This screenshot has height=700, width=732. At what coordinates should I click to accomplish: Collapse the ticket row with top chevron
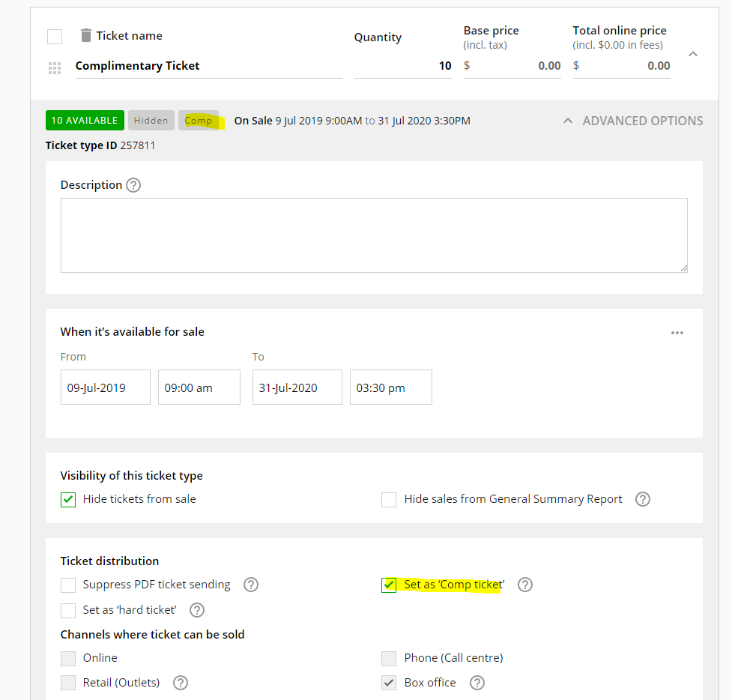(x=692, y=53)
